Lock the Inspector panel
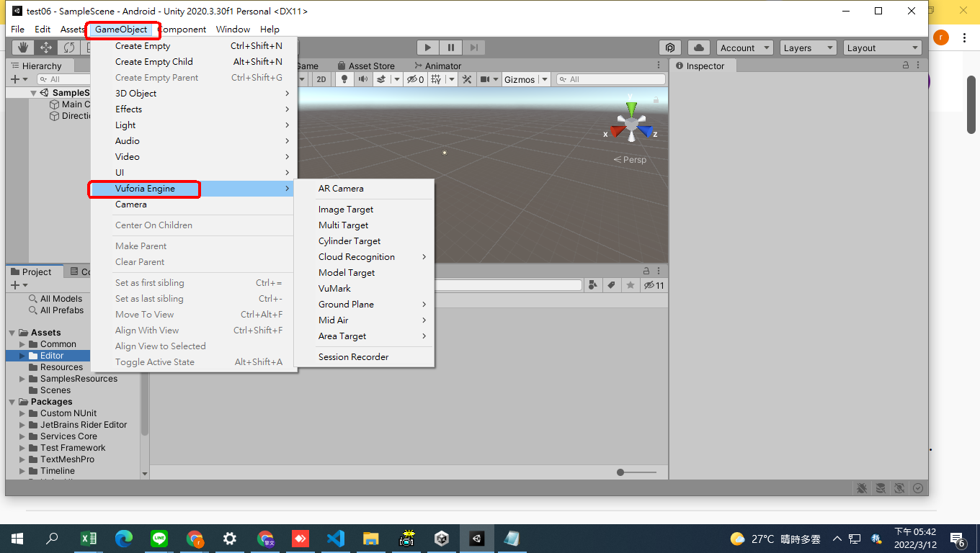 (x=906, y=66)
